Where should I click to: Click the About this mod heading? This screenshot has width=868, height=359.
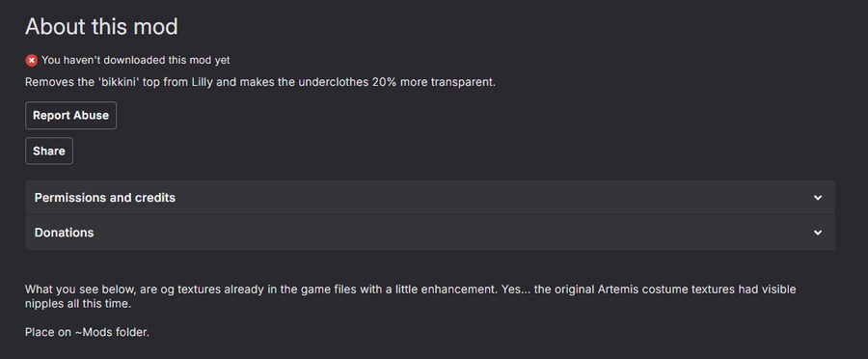(101, 27)
